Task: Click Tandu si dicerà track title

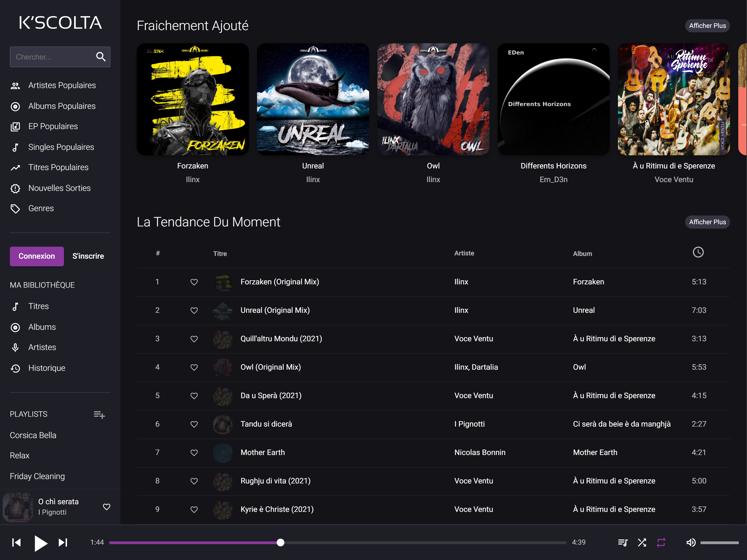Action: pos(266,424)
